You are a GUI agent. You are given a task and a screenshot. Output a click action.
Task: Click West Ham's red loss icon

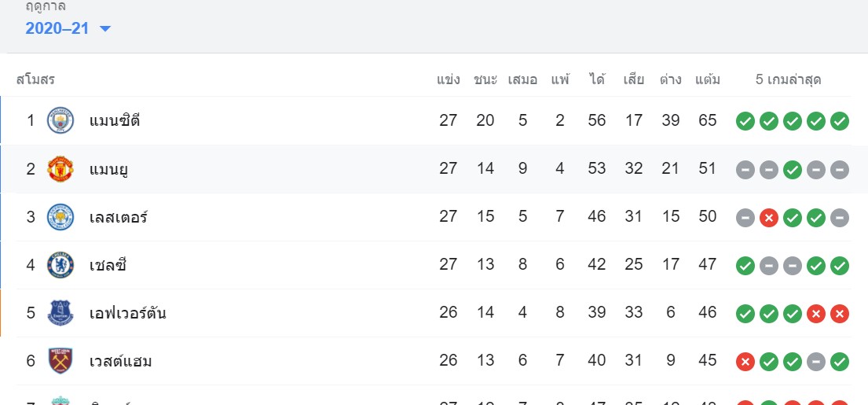(x=745, y=363)
